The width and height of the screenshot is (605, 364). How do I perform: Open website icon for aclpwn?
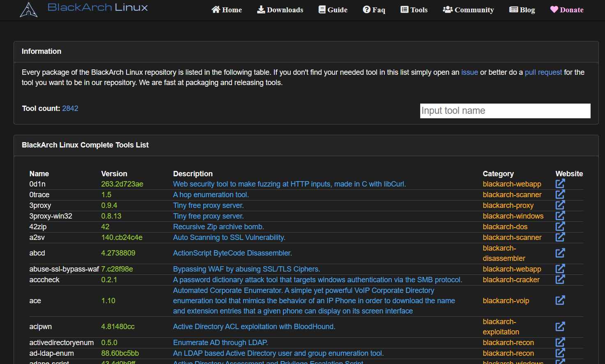pyautogui.click(x=560, y=327)
